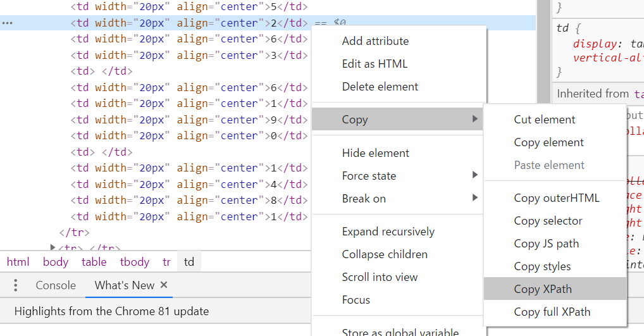This screenshot has height=336, width=644.
Task: Close the What's New tab
Action: 164,285
